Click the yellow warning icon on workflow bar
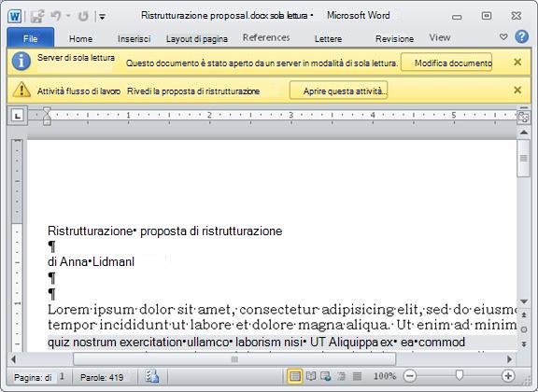538x392 pixels. tap(21, 90)
